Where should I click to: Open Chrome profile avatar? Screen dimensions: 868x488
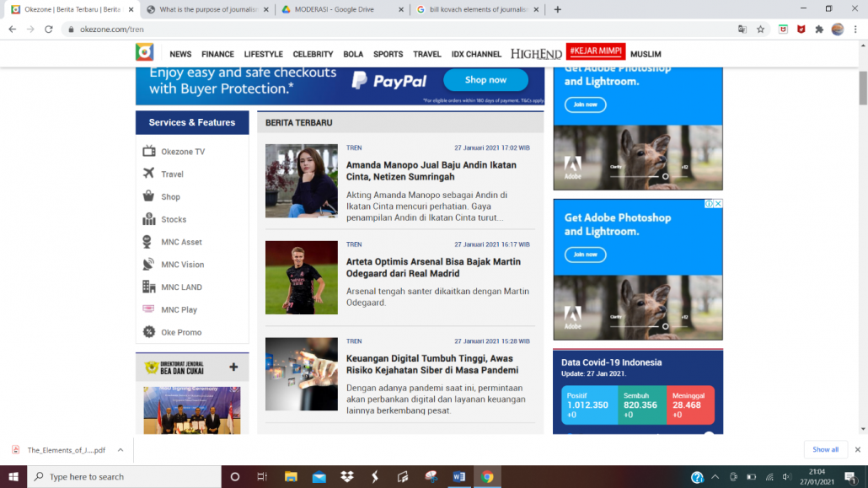(x=838, y=29)
